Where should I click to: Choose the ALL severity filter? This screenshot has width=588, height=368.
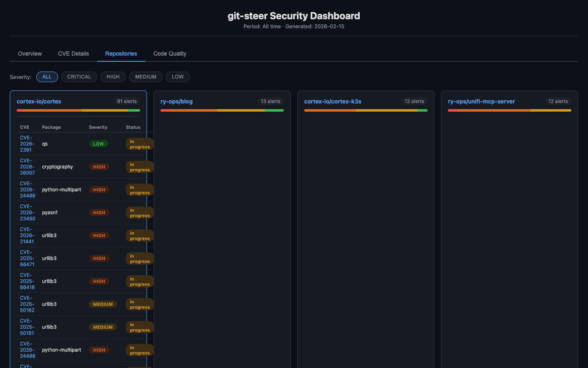click(47, 77)
